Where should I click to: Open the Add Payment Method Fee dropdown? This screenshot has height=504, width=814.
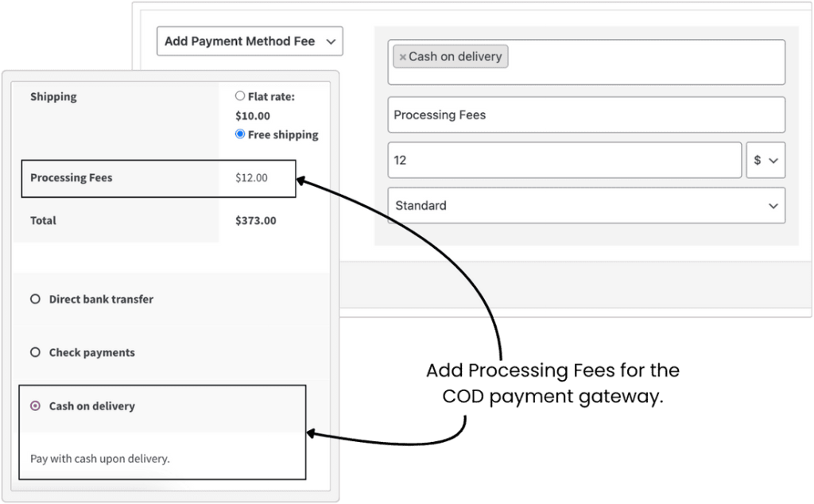coord(250,41)
